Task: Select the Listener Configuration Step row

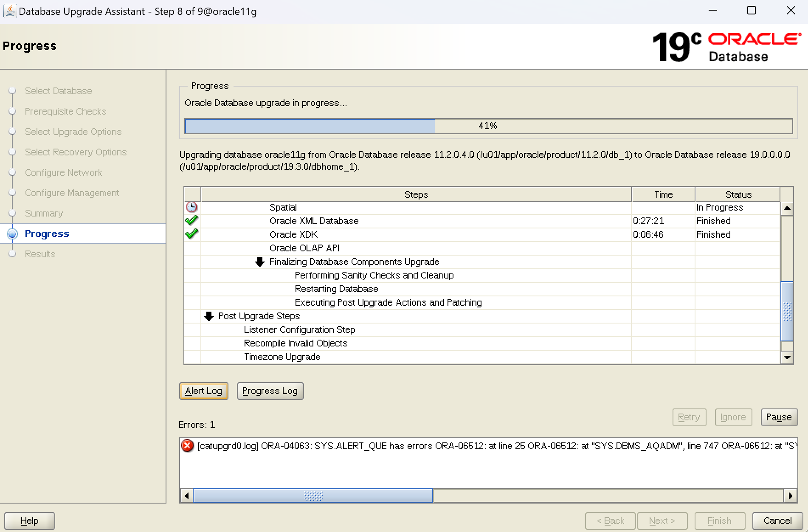Action: 482,330
